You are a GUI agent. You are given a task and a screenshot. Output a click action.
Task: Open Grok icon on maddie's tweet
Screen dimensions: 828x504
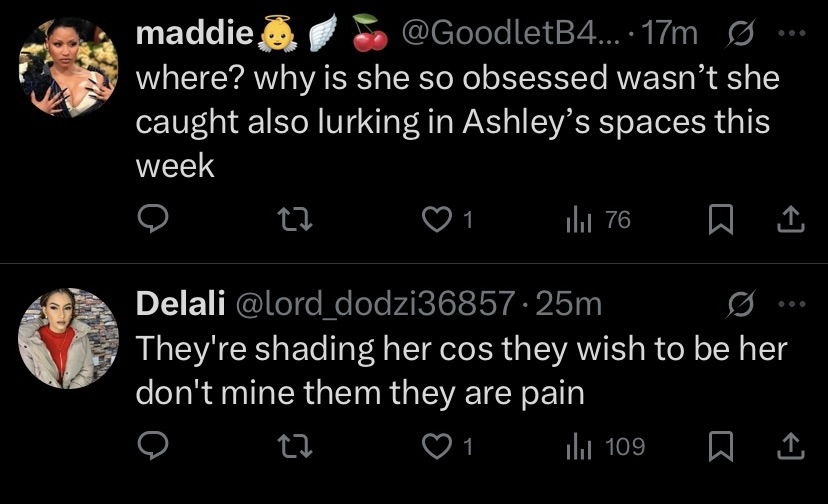[741, 33]
